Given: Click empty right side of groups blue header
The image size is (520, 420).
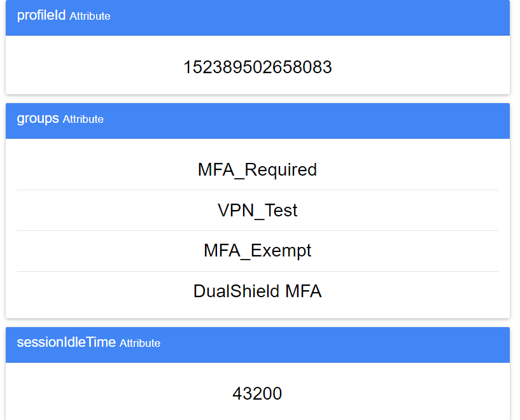Looking at the screenshot, I should click(x=382, y=120).
